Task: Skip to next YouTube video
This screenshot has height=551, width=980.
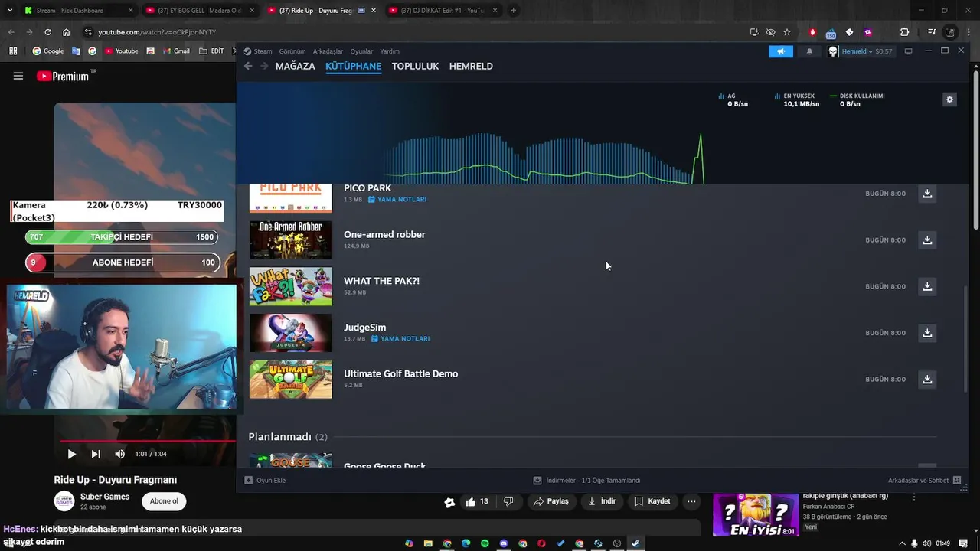Action: point(96,454)
